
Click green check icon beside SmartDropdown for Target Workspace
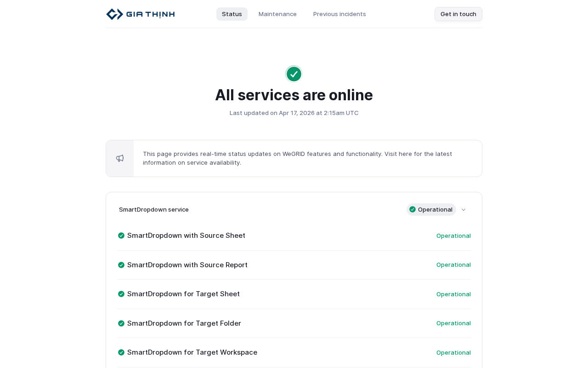121,352
